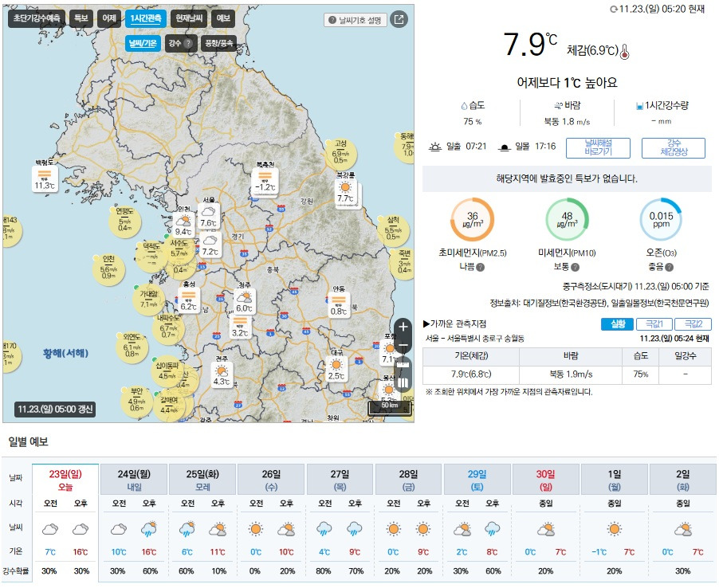This screenshot has width=719, height=588.
Task: Click the 홍성 6.2℃ fog marker
Action: pos(189,300)
